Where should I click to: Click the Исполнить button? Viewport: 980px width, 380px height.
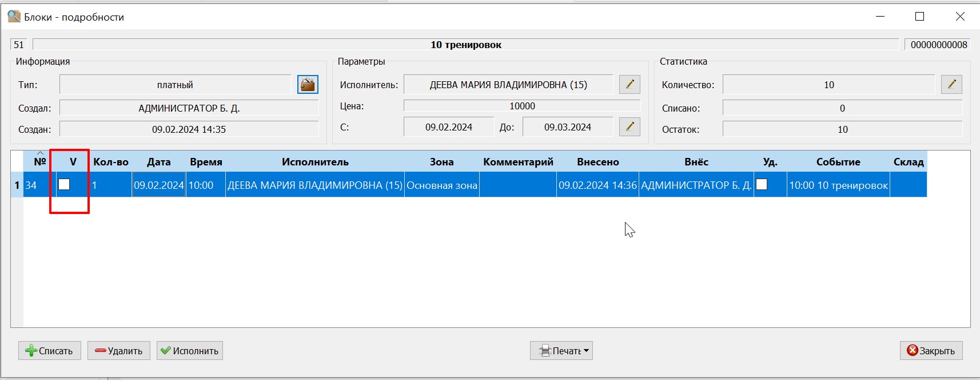click(190, 351)
